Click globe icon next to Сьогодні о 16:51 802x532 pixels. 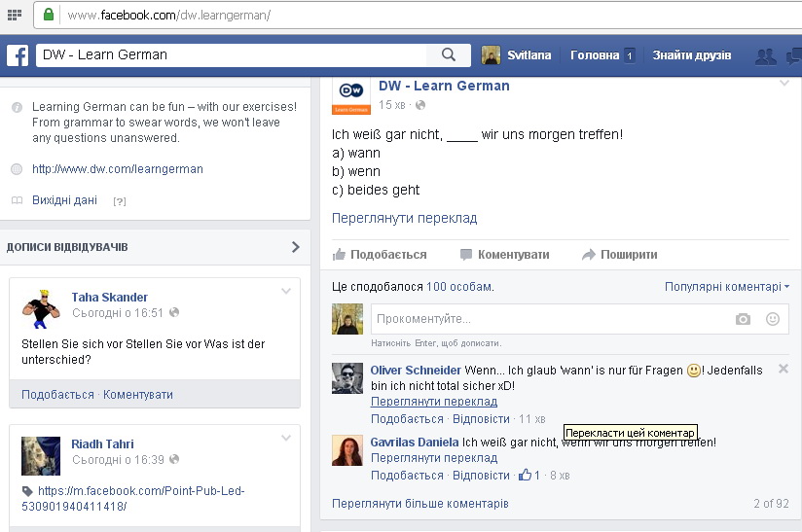click(174, 312)
